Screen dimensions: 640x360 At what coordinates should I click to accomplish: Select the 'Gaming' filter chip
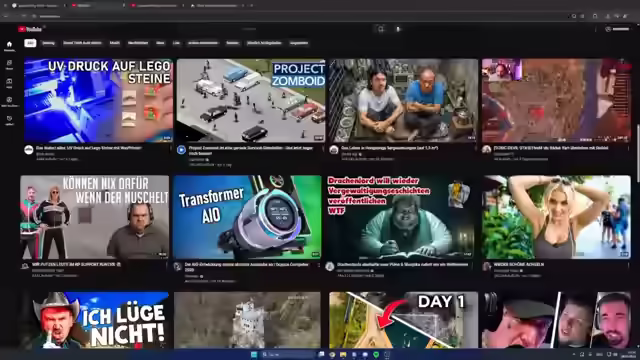pyautogui.click(x=48, y=43)
